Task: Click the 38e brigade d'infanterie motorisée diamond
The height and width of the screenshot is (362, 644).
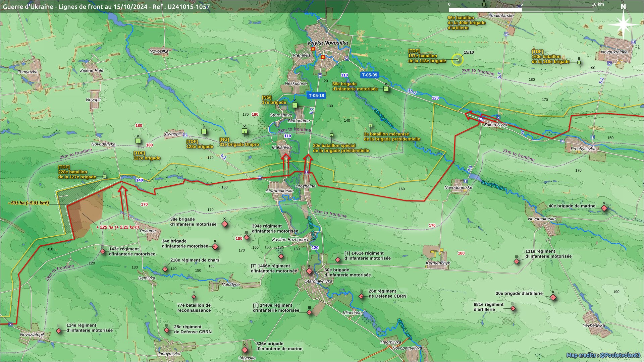Action: click(225, 224)
